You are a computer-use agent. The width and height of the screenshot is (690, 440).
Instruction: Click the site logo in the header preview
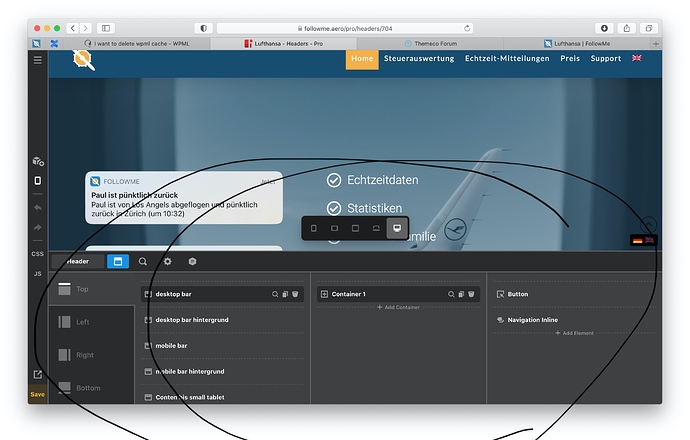click(x=84, y=60)
